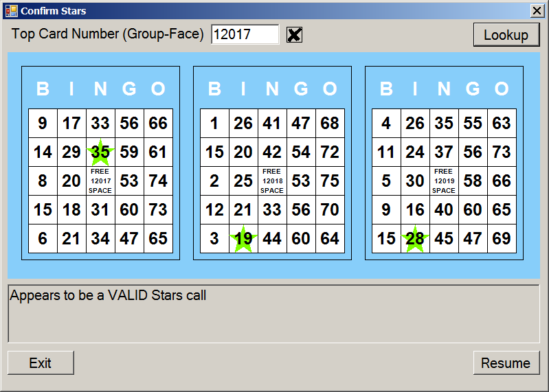The width and height of the screenshot is (549, 392).
Task: Click the Resume button
Action: [x=506, y=362]
